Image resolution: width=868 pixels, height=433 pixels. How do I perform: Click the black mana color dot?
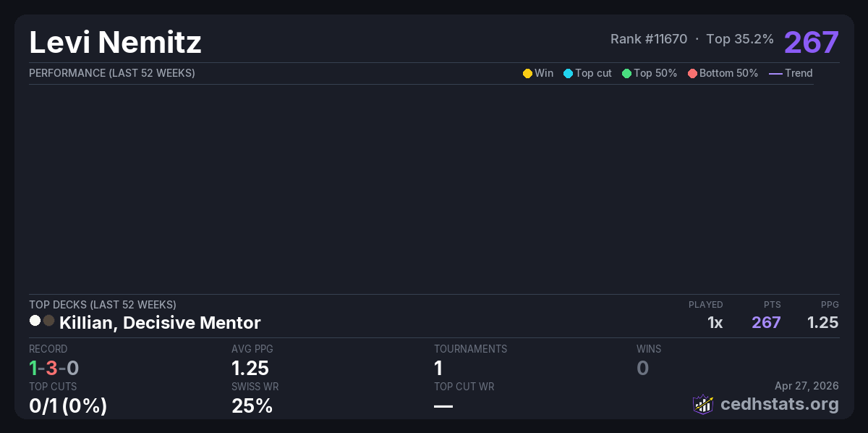click(48, 321)
